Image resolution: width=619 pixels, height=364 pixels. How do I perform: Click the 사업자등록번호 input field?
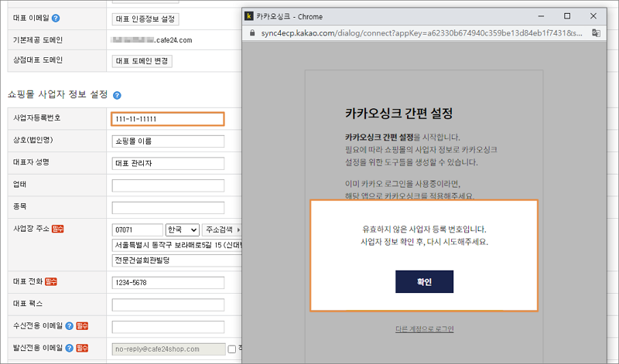pyautogui.click(x=168, y=119)
